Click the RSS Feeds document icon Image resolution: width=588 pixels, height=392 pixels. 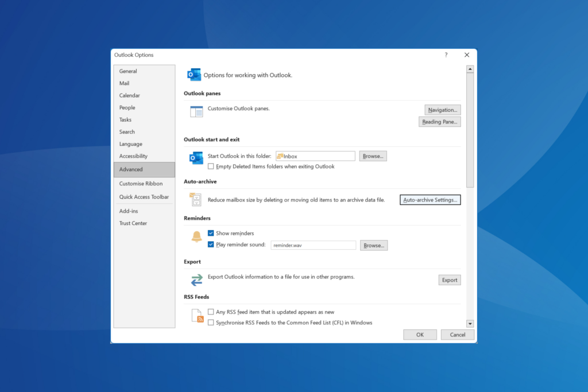(x=197, y=316)
